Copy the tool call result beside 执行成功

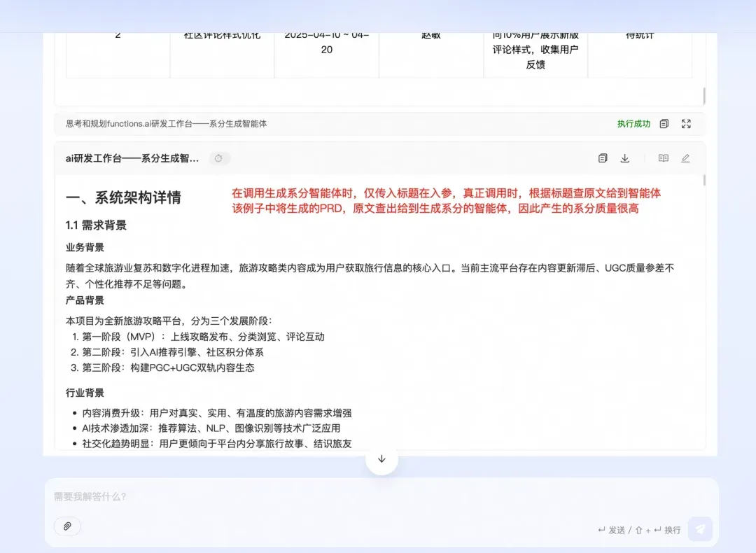[664, 124]
